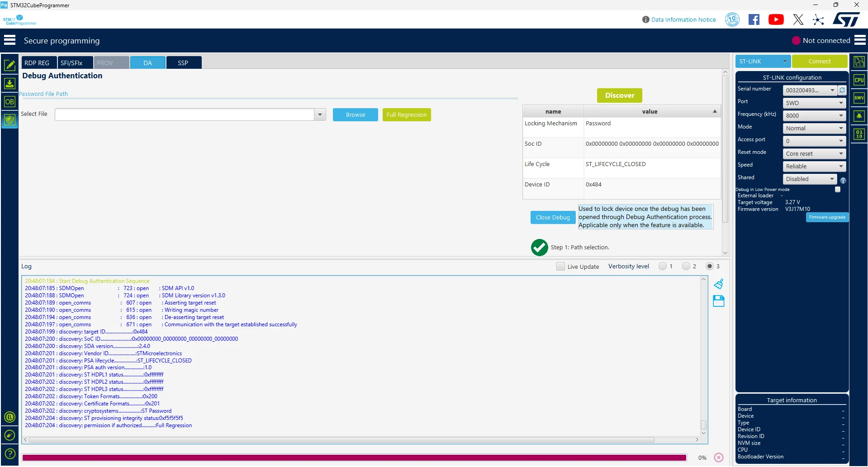Expand the Select File path dropdown arrow
868x467 pixels.
(320, 114)
